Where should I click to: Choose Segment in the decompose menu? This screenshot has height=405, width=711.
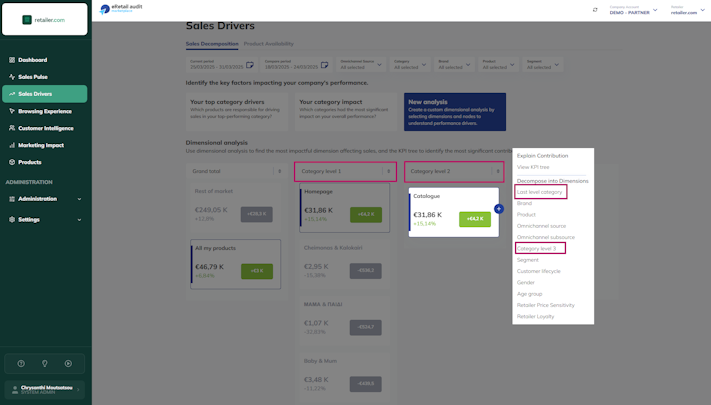[528, 260]
